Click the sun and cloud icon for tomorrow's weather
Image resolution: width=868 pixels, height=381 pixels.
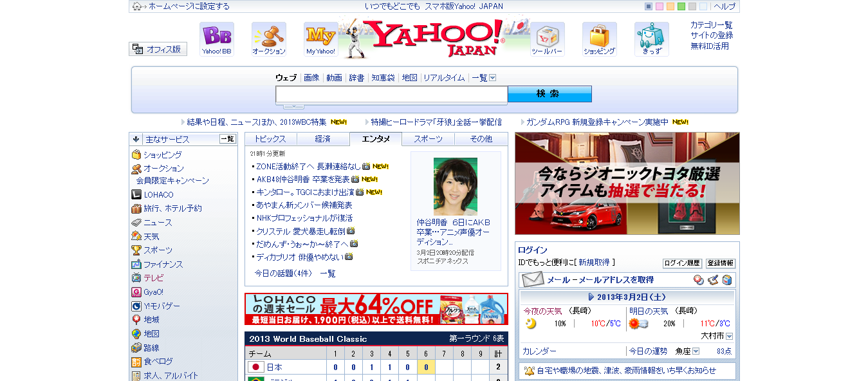tap(638, 323)
